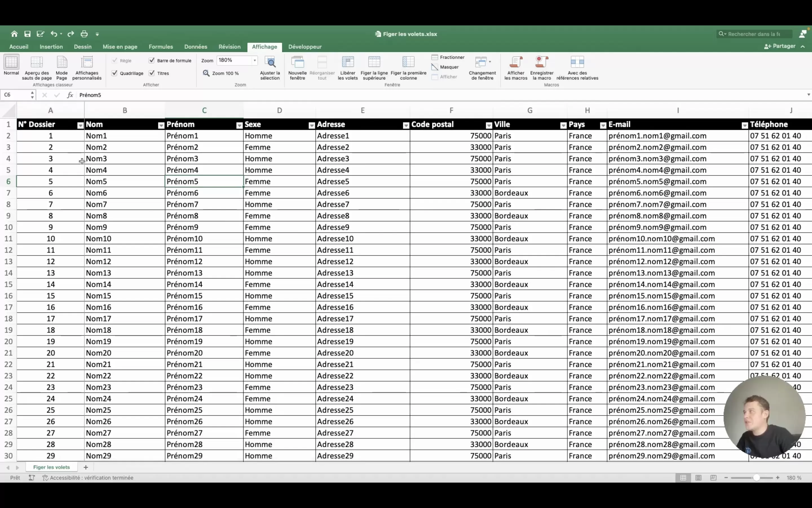Select the Normal view icon
812x508 pixels.
(x=11, y=62)
